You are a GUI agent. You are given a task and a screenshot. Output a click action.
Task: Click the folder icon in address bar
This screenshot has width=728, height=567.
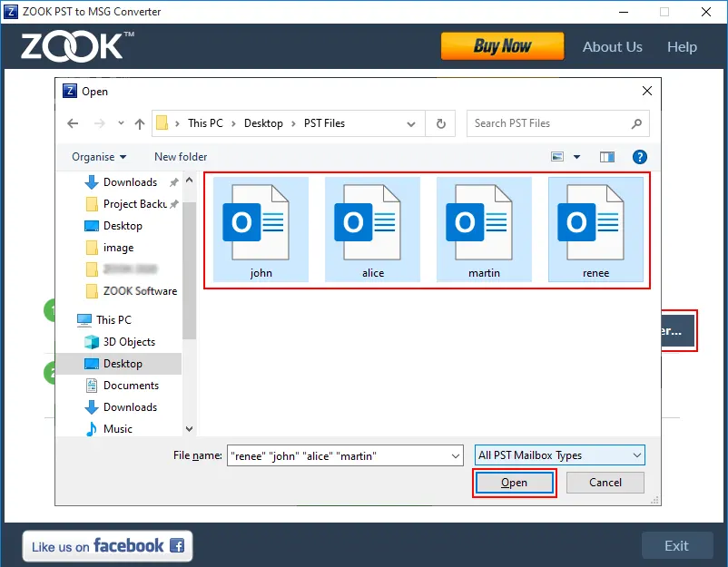[x=162, y=123]
